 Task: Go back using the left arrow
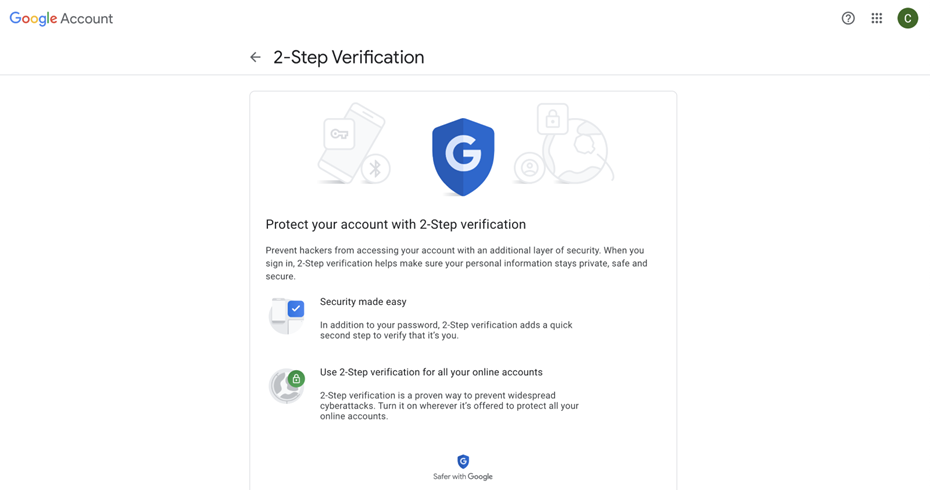click(x=255, y=58)
